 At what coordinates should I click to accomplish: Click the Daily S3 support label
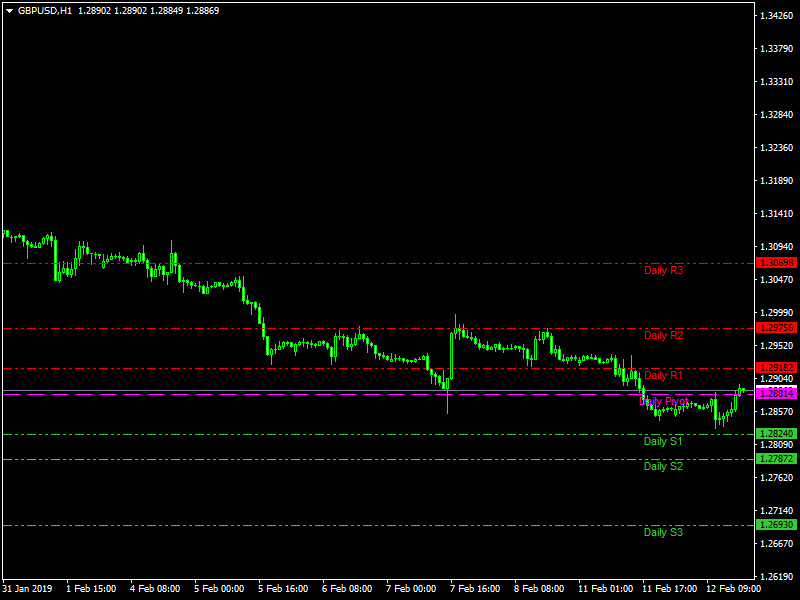tap(663, 532)
